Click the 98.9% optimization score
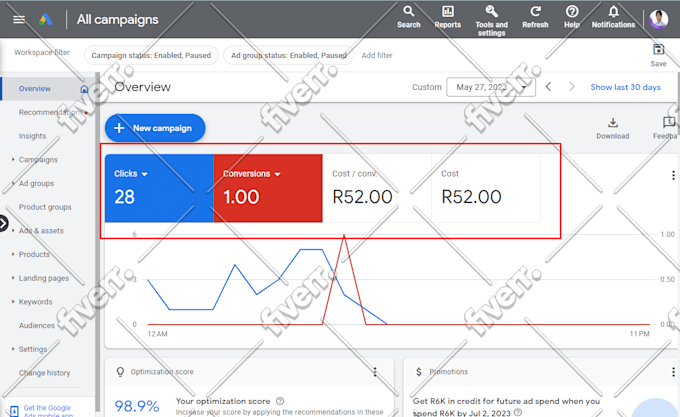The height and width of the screenshot is (417, 680). 137,406
